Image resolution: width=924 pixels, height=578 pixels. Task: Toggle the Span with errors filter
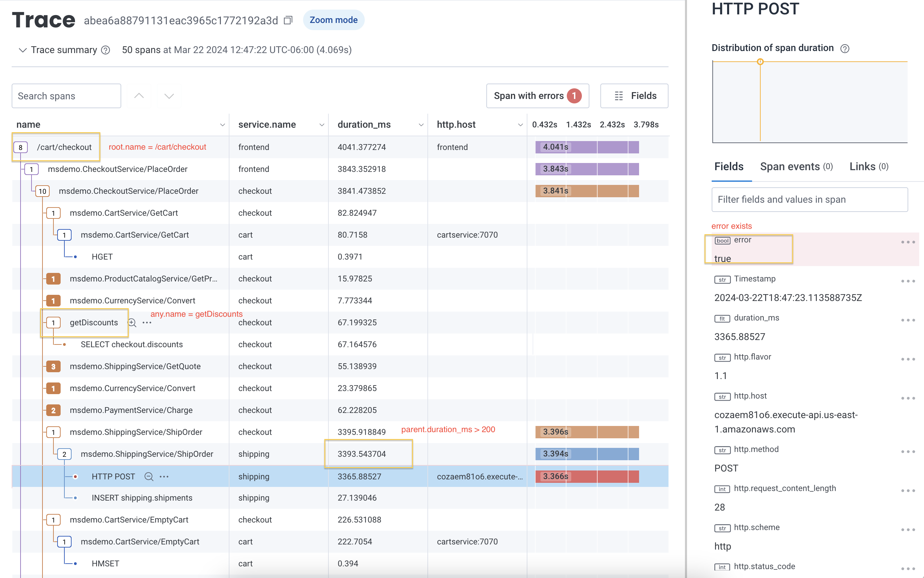(537, 96)
